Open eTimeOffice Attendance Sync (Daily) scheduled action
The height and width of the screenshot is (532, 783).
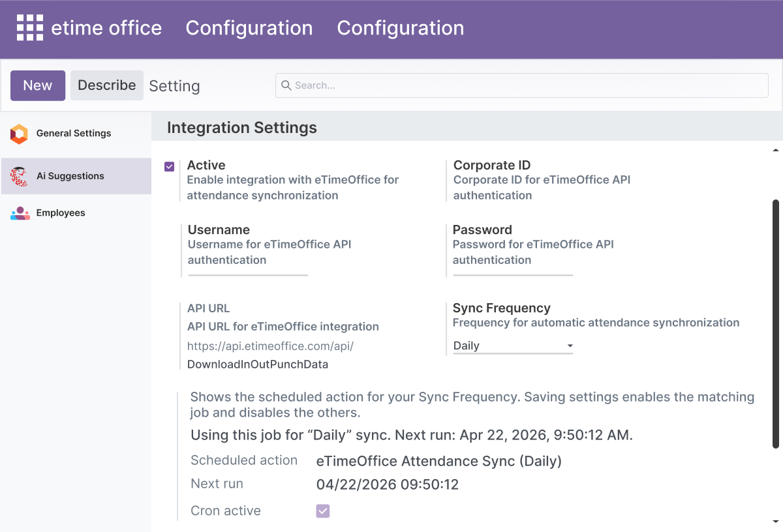click(x=439, y=461)
